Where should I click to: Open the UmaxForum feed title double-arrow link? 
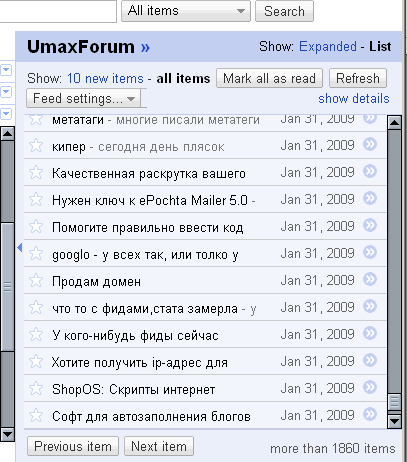[145, 48]
